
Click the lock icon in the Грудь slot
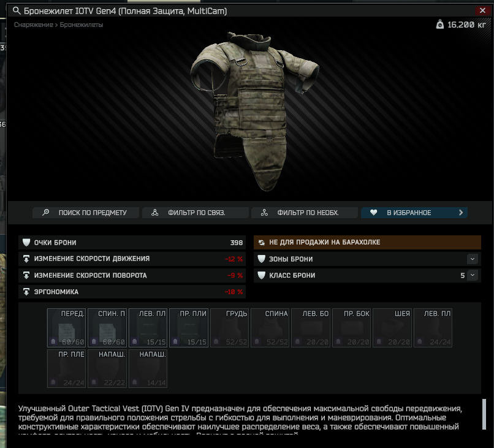[x=216, y=341]
